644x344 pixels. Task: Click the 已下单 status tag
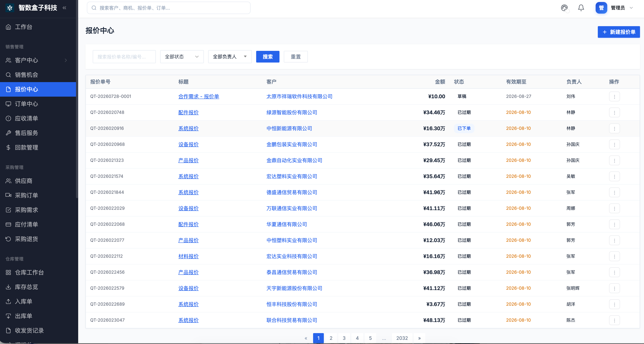click(x=464, y=128)
